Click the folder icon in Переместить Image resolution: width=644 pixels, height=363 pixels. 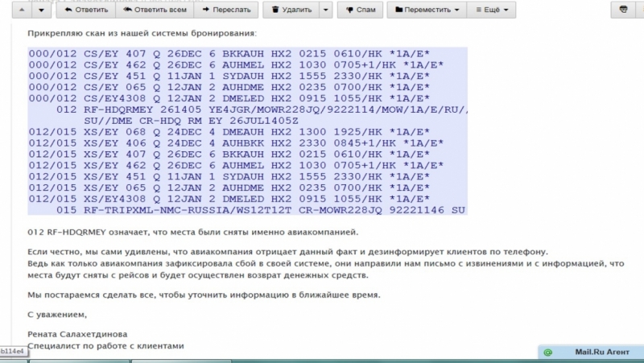click(399, 10)
